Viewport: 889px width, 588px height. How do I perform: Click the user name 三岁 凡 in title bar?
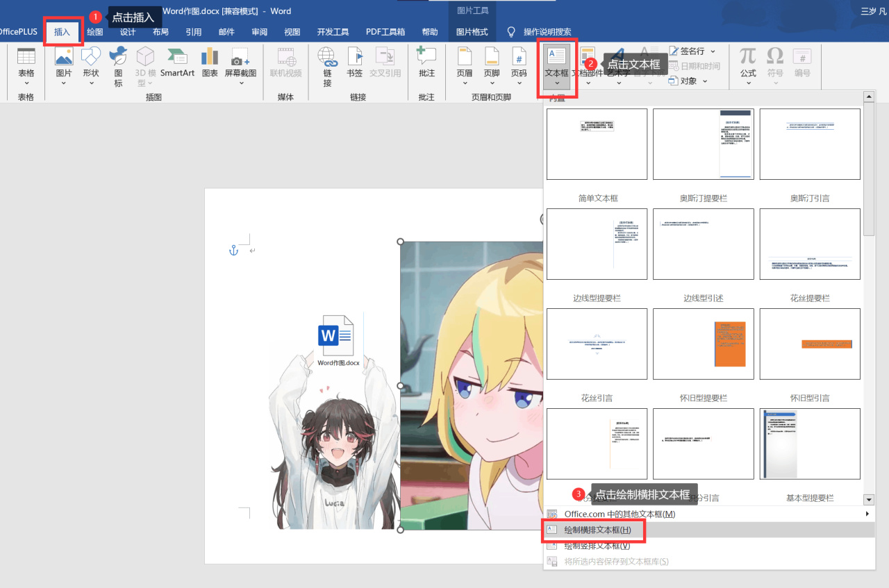click(x=874, y=11)
